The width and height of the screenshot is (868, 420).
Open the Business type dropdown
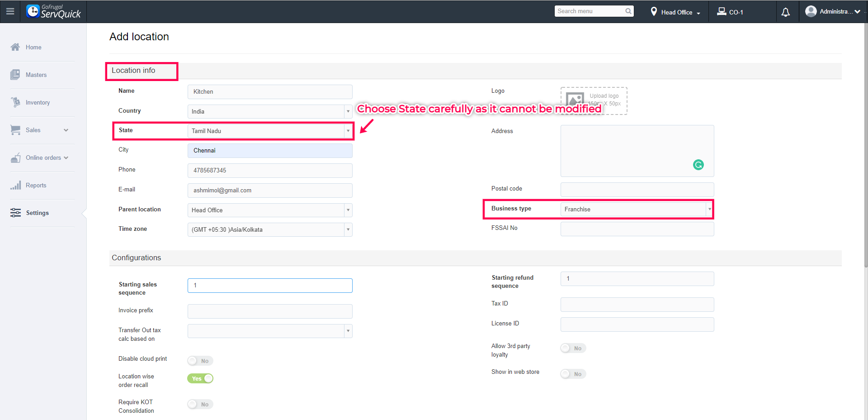pos(637,209)
